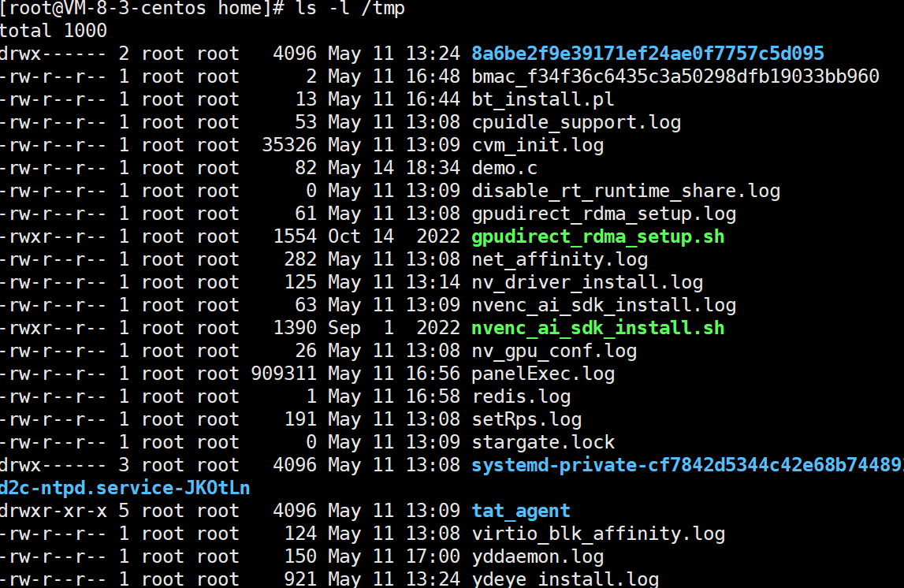Click the systemd-private directory name in blue

(686, 465)
